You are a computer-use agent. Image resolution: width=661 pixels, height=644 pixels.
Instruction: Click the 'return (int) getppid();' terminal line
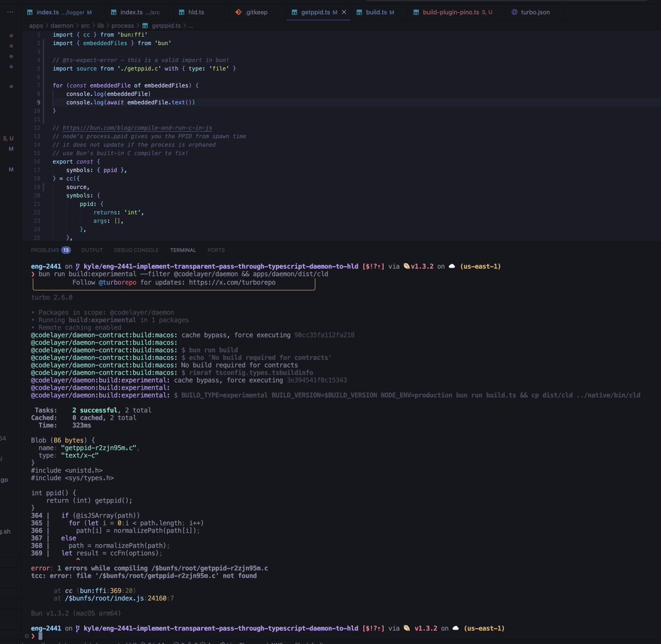(x=89, y=501)
